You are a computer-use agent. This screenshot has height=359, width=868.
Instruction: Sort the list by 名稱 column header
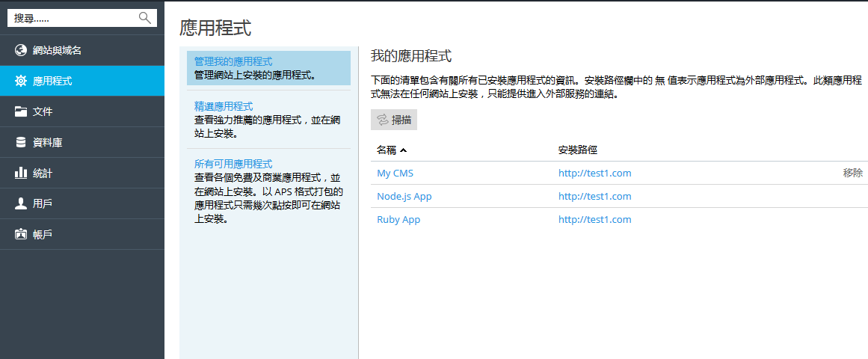point(387,150)
